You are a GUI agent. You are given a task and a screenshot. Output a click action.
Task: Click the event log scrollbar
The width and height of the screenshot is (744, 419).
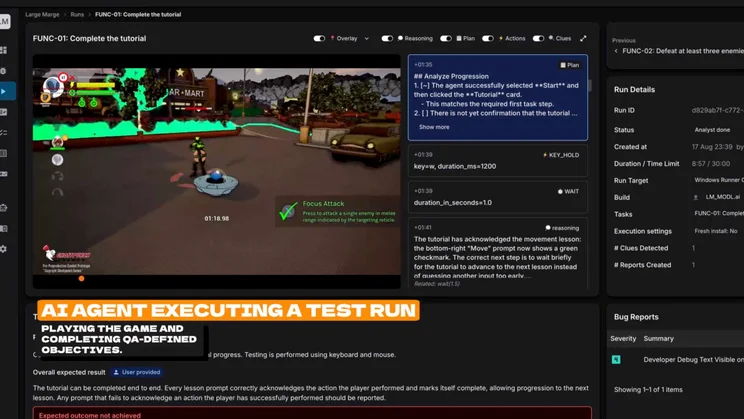pyautogui.click(x=590, y=85)
